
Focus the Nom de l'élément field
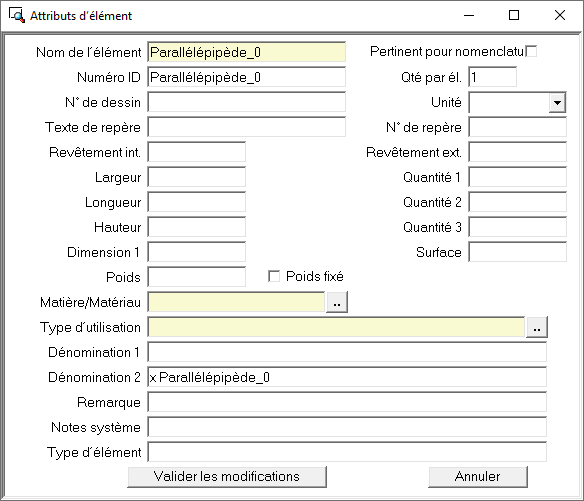tap(247, 52)
